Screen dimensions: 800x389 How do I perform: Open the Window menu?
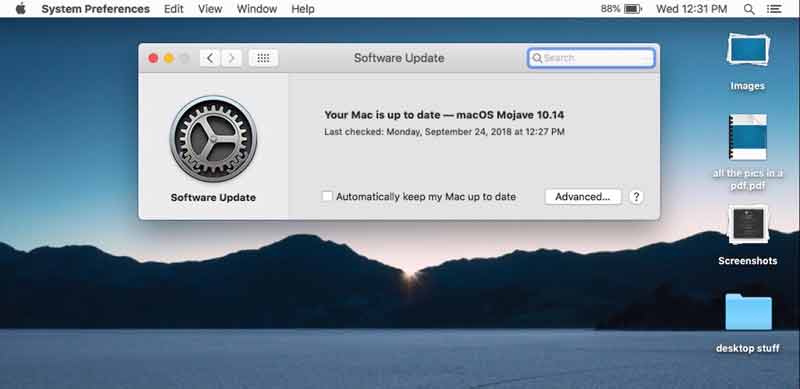coord(257,9)
